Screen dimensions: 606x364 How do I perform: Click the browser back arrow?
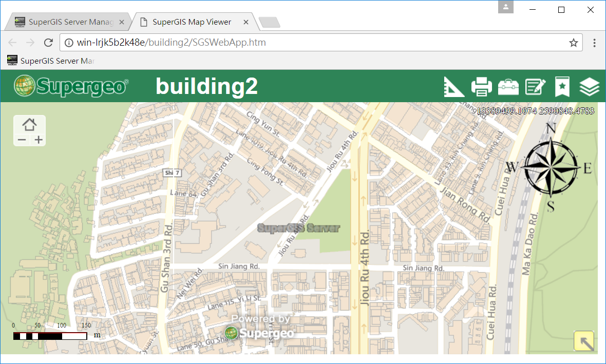pos(12,43)
